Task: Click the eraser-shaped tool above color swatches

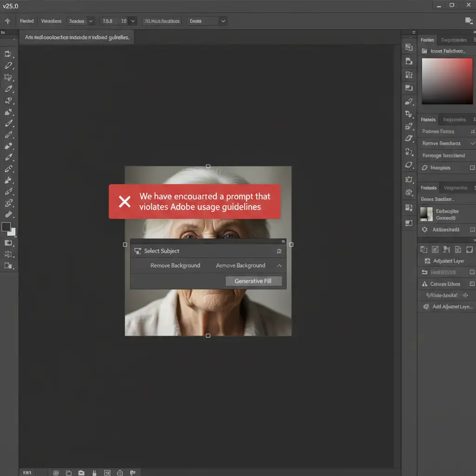Action: (8, 214)
